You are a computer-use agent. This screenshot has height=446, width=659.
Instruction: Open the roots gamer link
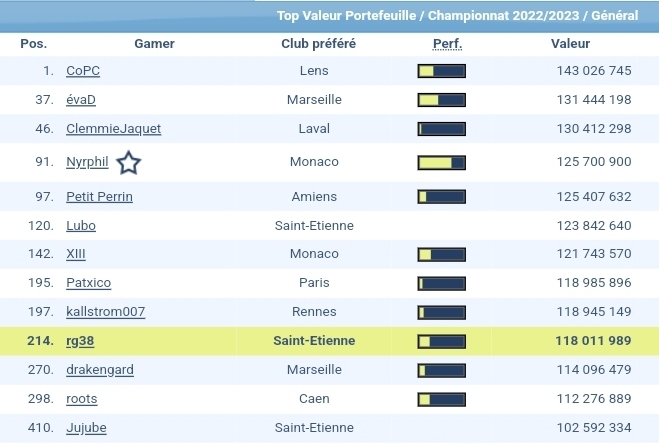point(82,400)
